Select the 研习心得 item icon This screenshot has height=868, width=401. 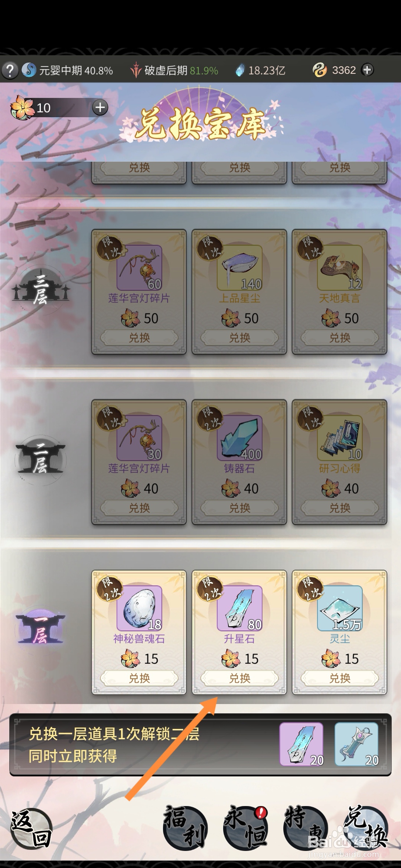click(340, 438)
